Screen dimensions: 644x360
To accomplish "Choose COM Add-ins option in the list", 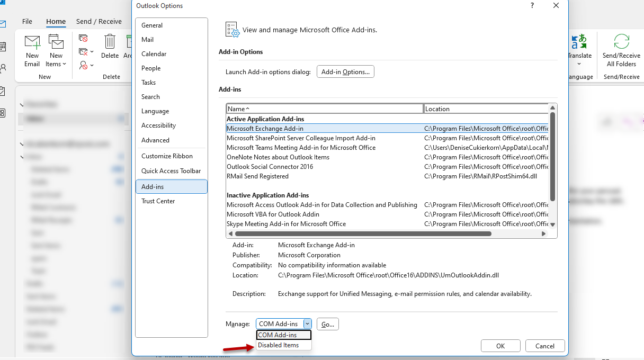I will coord(284,335).
